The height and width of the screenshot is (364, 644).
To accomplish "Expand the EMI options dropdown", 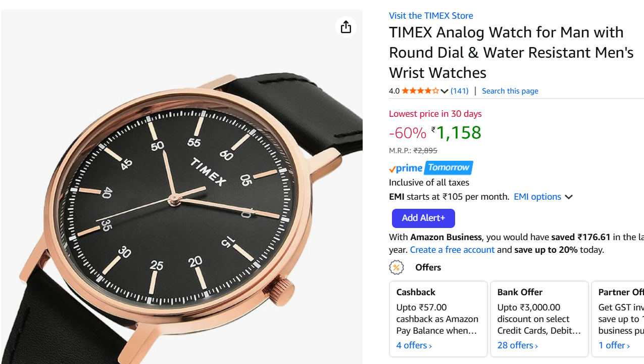I will point(543,197).
